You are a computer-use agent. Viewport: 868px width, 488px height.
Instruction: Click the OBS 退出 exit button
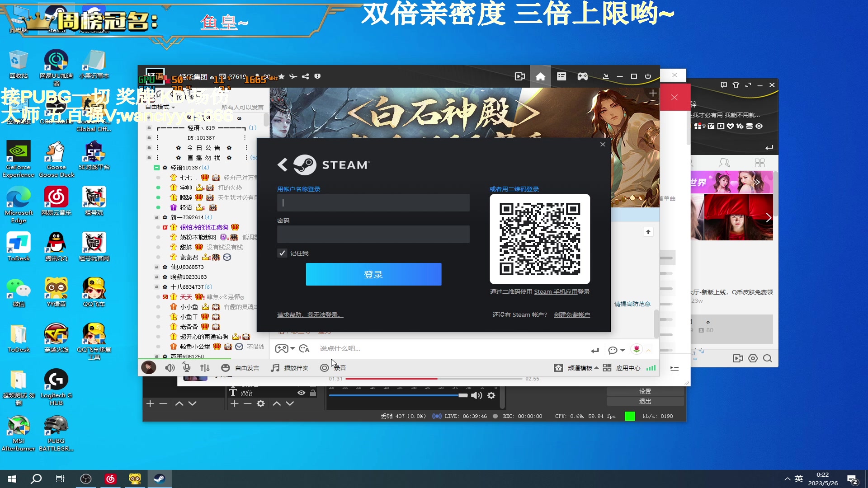[x=645, y=401]
